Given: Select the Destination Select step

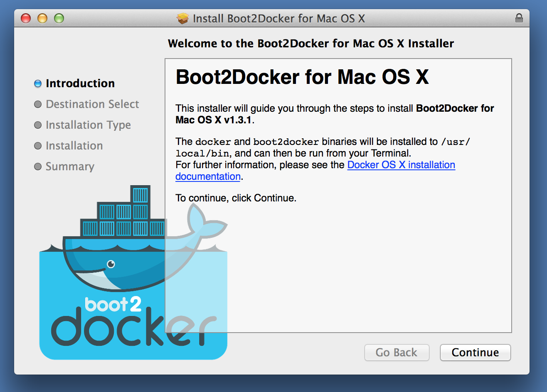Looking at the screenshot, I should point(92,104).
